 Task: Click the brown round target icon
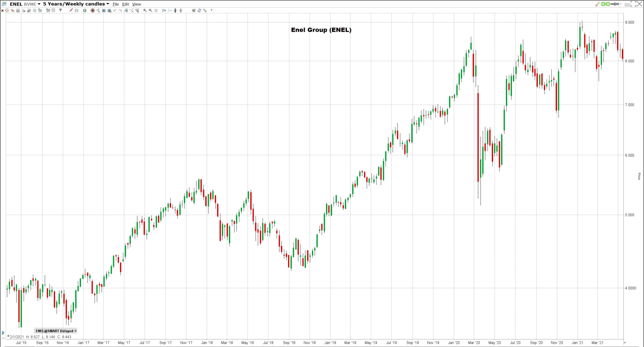[x=93, y=10]
